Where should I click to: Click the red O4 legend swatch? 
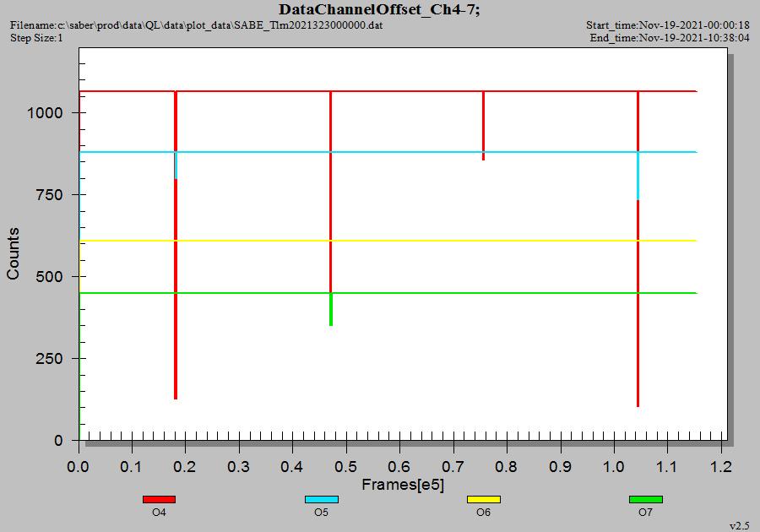tap(159, 500)
